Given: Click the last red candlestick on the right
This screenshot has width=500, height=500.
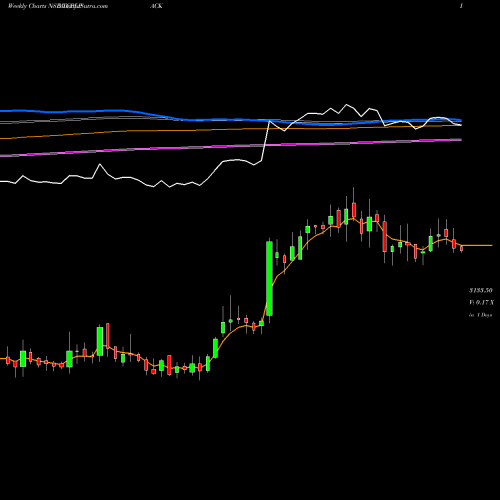Looking at the screenshot, I should pos(462,248).
